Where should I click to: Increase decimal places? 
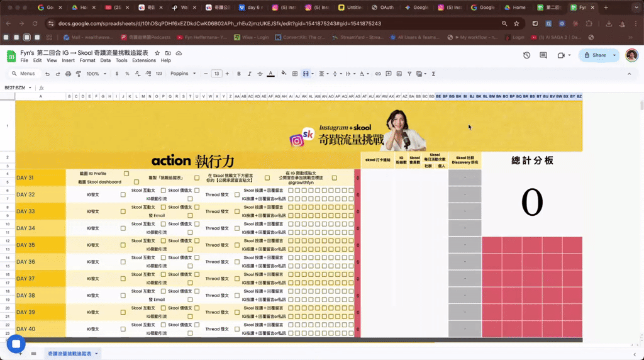pos(148,74)
